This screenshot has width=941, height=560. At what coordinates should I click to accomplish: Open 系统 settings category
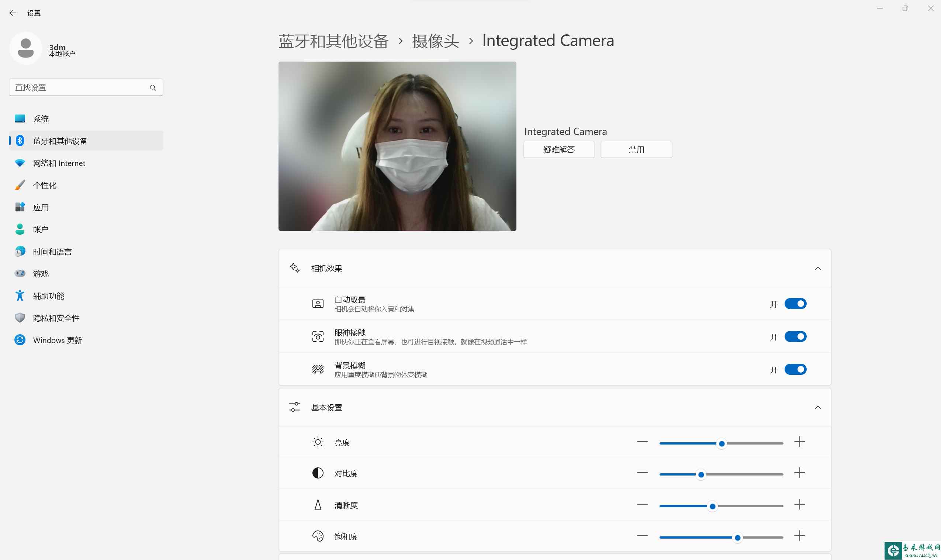(x=86, y=118)
